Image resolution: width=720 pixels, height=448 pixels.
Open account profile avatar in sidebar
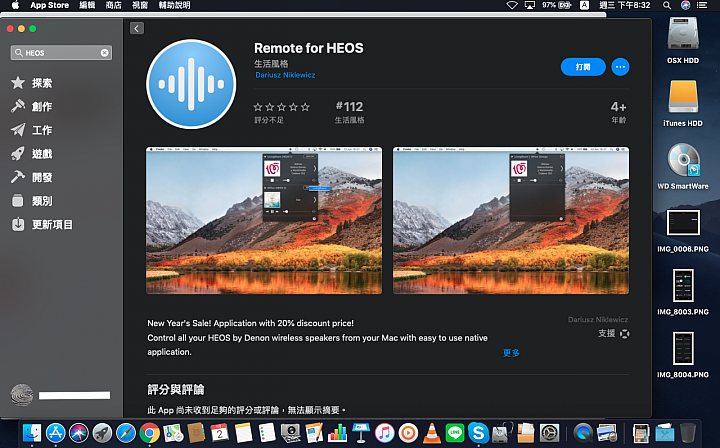tap(22, 395)
